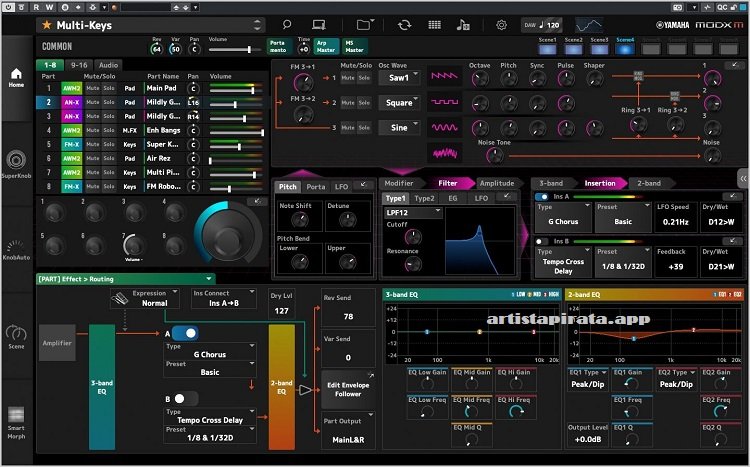Screen dimensions: 750x467
Task: Open the SuperKnob page
Action: (x=16, y=164)
